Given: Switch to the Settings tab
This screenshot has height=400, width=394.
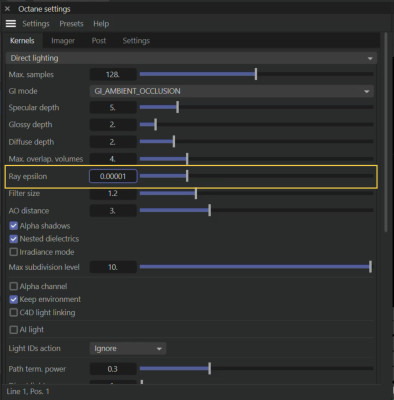Looking at the screenshot, I should coord(136,41).
